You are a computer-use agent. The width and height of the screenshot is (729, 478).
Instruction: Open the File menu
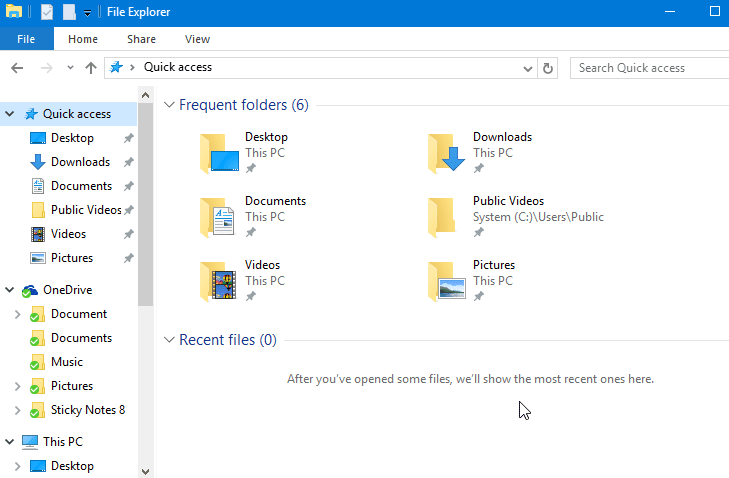pos(26,39)
